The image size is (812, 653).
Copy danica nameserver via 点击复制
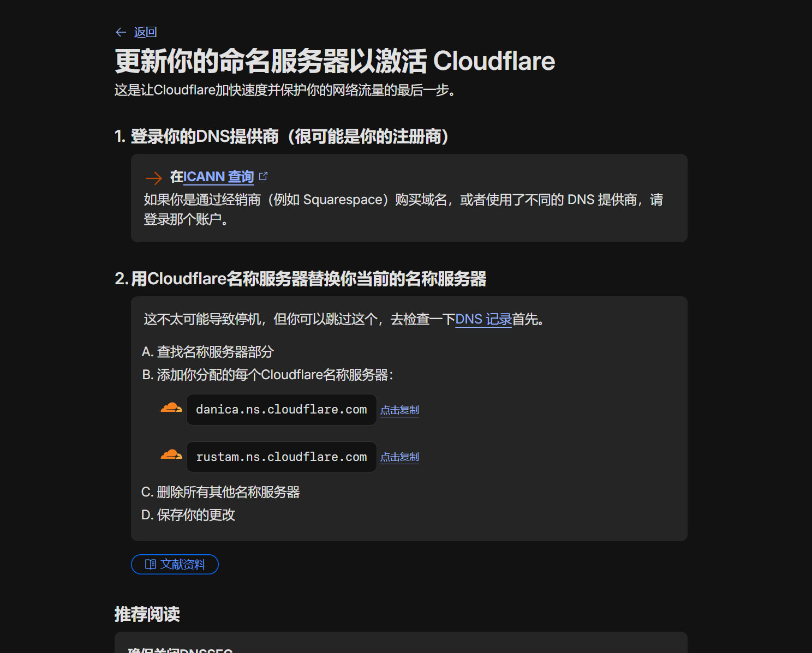(399, 410)
